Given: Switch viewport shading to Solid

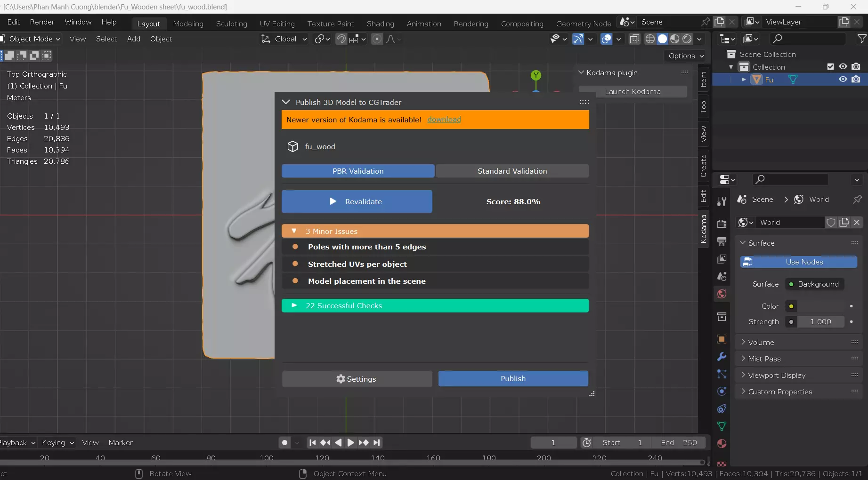Looking at the screenshot, I should click(x=662, y=39).
